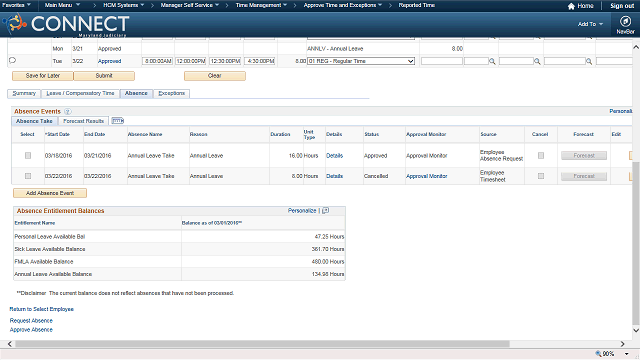The height and width of the screenshot is (360, 640).
Task: Select the checkbox for 03/18/2016 absence row
Action: pyautogui.click(x=28, y=156)
